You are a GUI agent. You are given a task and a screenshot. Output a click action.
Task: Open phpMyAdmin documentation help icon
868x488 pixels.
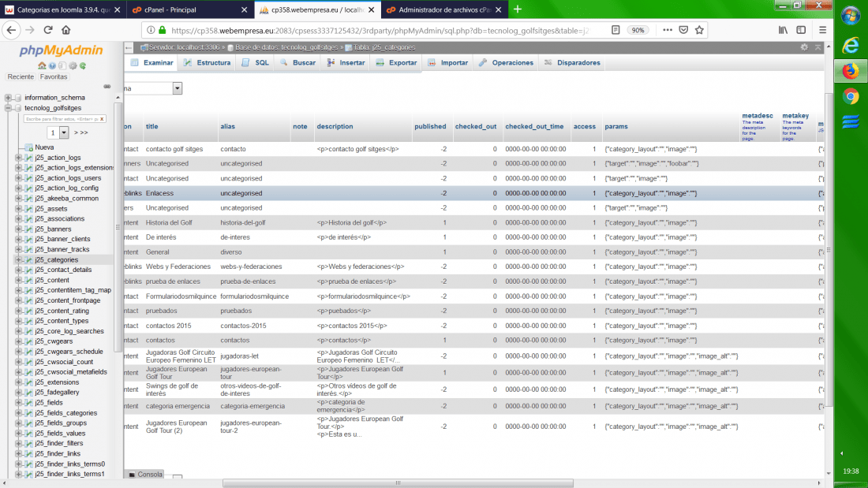tap(52, 65)
